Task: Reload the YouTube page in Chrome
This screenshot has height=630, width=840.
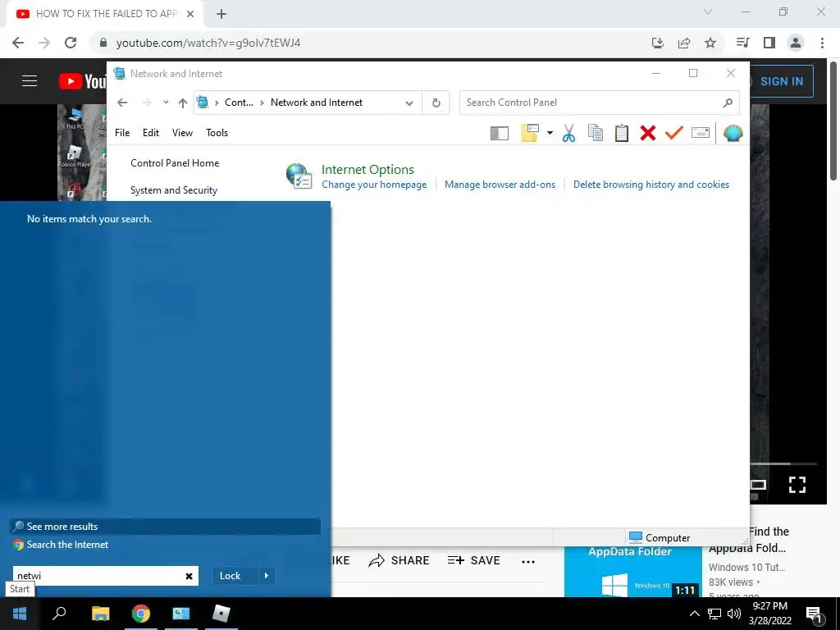Action: click(71, 43)
